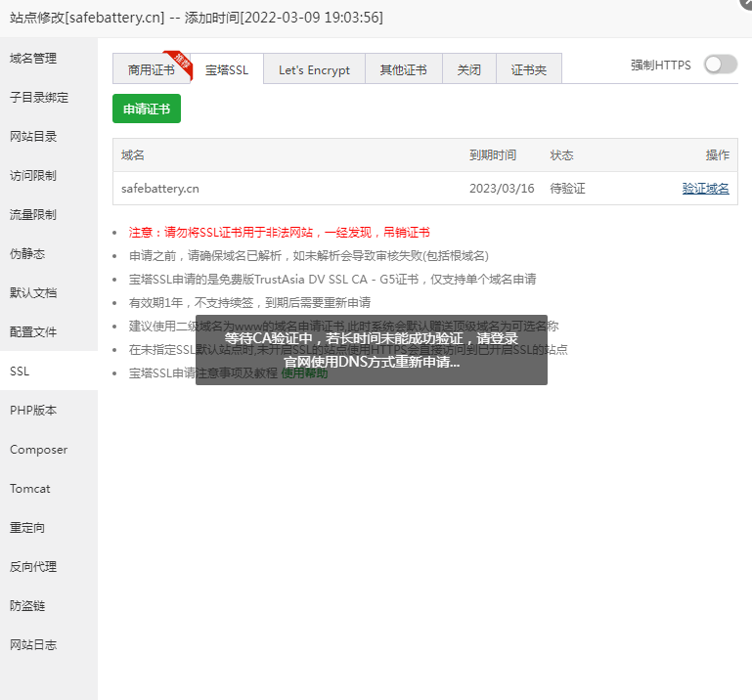Click the TrustAsia DV SSL note line

[x=332, y=279]
